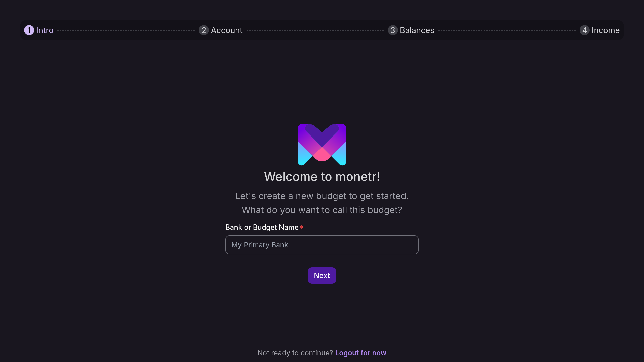Viewport: 644px width, 362px height.
Task: Click the Bank or Budget Name label
Action: (262, 227)
